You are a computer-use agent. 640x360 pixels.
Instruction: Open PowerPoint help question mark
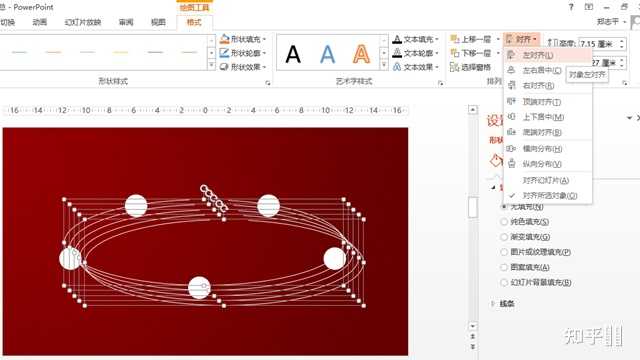click(x=571, y=7)
